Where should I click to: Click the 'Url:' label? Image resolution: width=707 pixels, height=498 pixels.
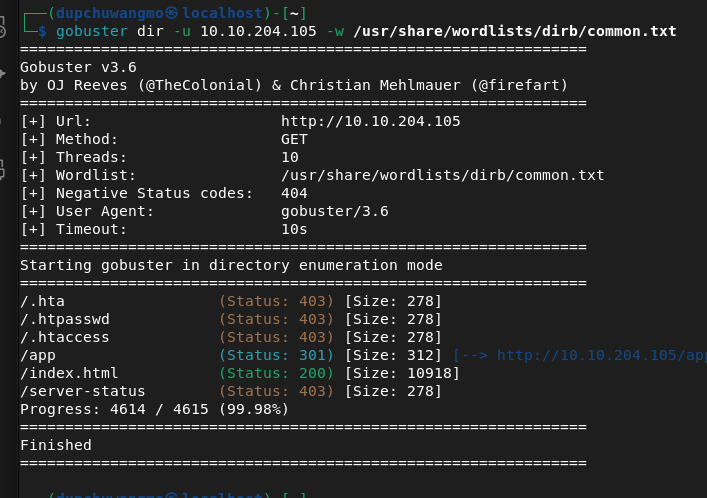click(73, 121)
